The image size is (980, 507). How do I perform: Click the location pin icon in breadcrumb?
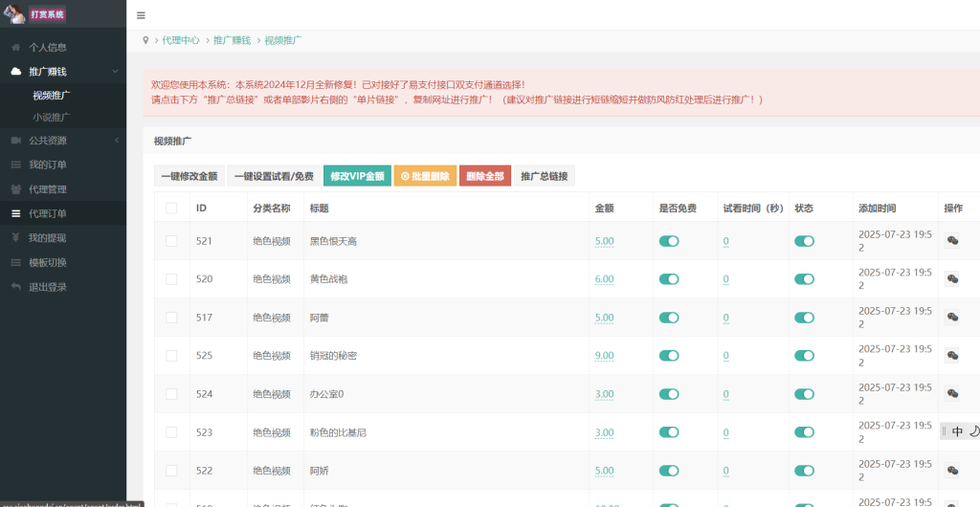coord(145,40)
